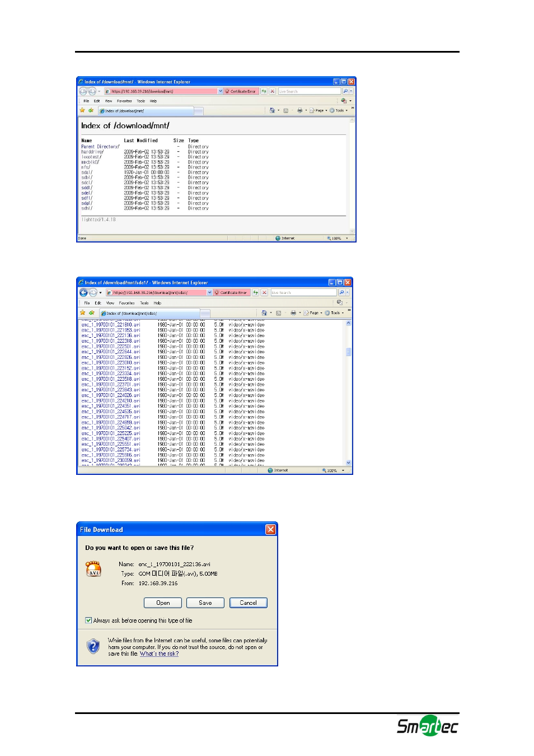The width and height of the screenshot is (534, 756).
Task: Expand address bar dropdown in the sda1 window
Action: point(210,292)
